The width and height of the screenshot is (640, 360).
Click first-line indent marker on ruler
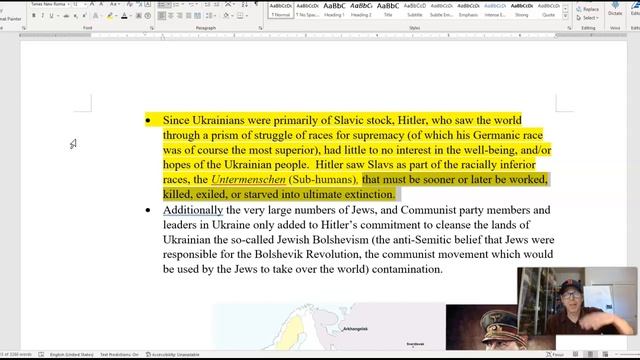point(145,34)
